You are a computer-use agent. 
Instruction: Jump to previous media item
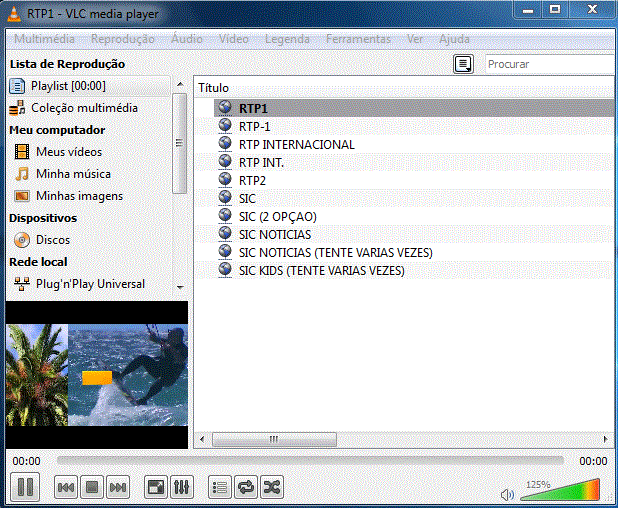(x=65, y=487)
